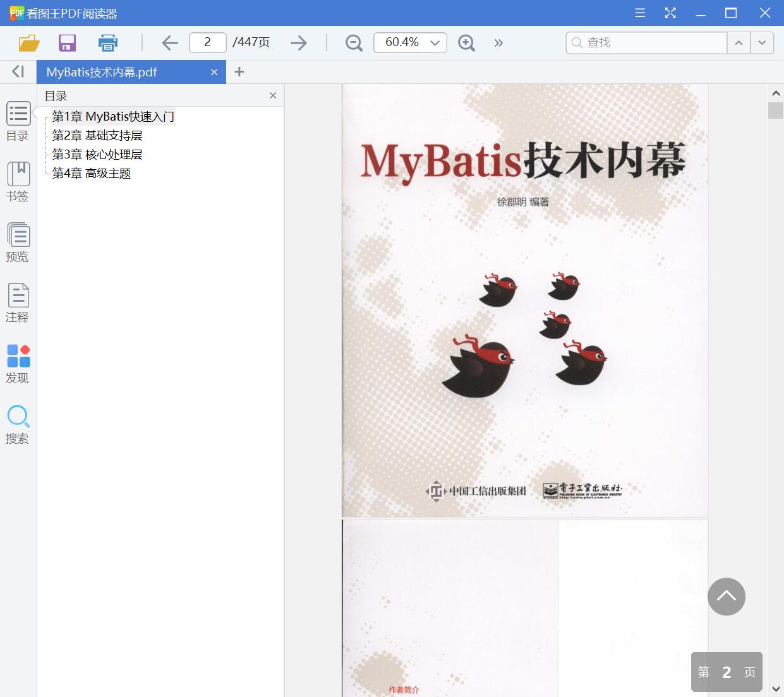Image resolution: width=784 pixels, height=697 pixels.
Task: Open a file with the folder icon
Action: point(29,42)
